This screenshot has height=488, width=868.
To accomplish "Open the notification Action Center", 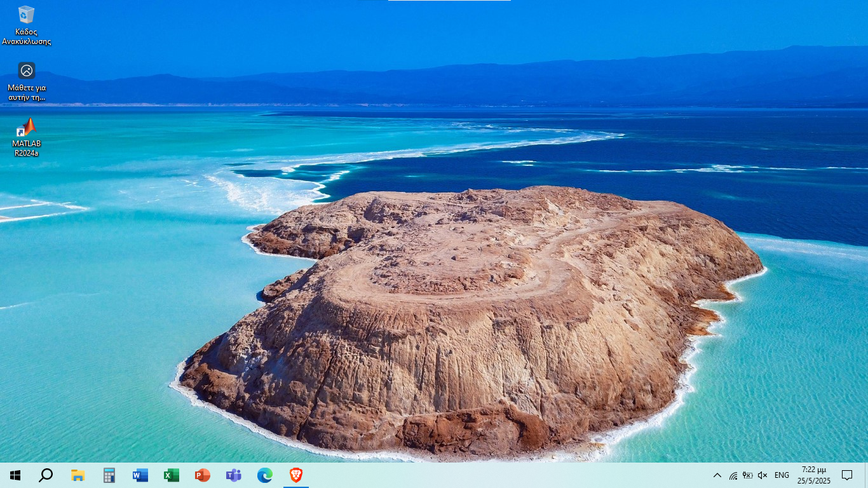I will [x=847, y=475].
